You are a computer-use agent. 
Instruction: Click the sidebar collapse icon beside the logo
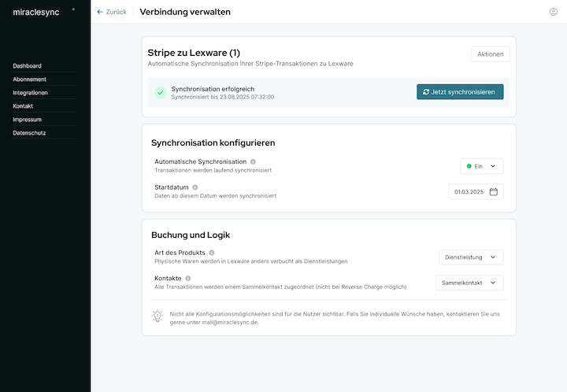[x=73, y=9]
